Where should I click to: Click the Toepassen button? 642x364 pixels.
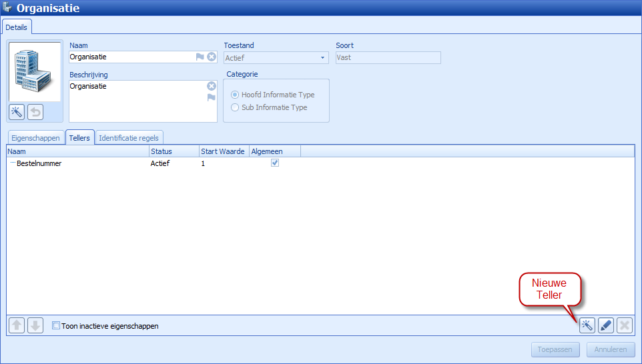point(555,349)
